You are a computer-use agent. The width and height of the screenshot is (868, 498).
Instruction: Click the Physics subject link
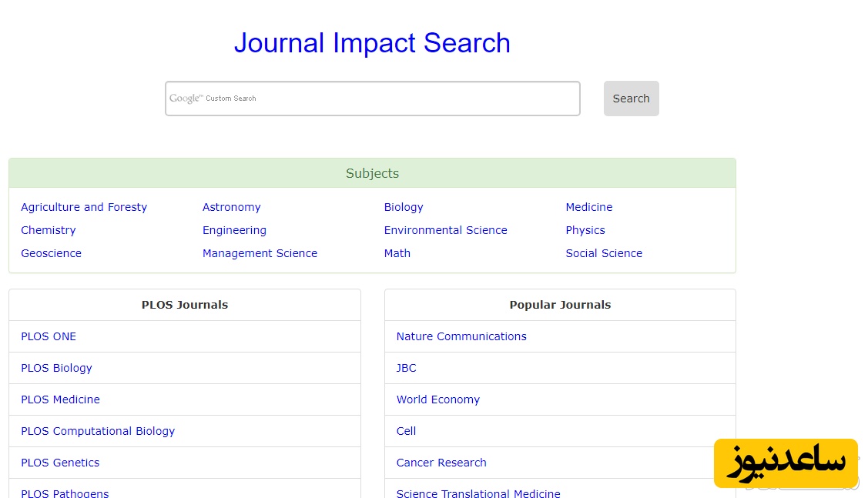coord(585,230)
